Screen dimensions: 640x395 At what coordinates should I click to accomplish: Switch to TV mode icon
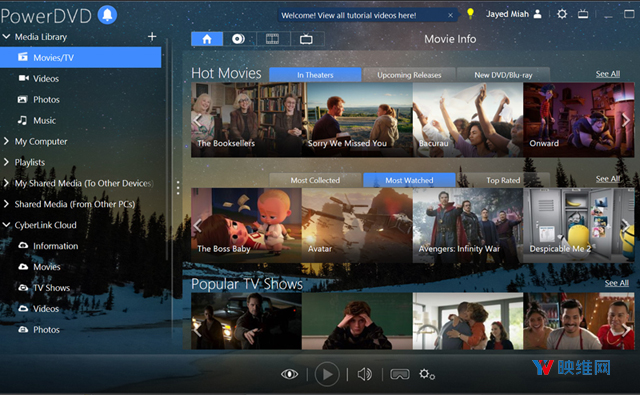click(x=583, y=14)
